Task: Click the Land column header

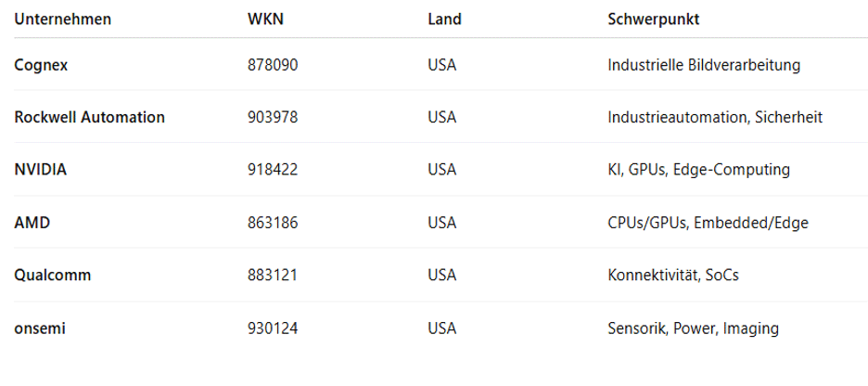Action: [x=444, y=19]
